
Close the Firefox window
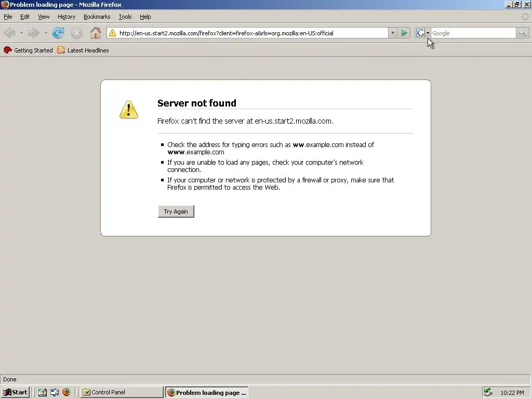coord(527,4)
